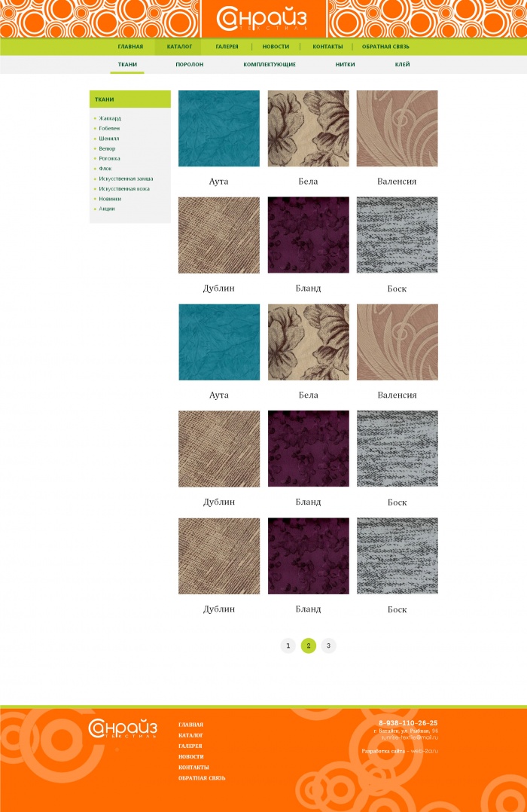Select the Поролон category tab
The height and width of the screenshot is (812, 527).
click(190, 65)
